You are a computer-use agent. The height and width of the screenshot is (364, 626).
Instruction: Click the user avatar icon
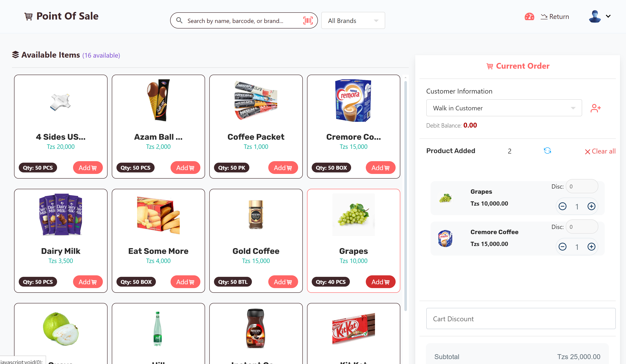(595, 16)
